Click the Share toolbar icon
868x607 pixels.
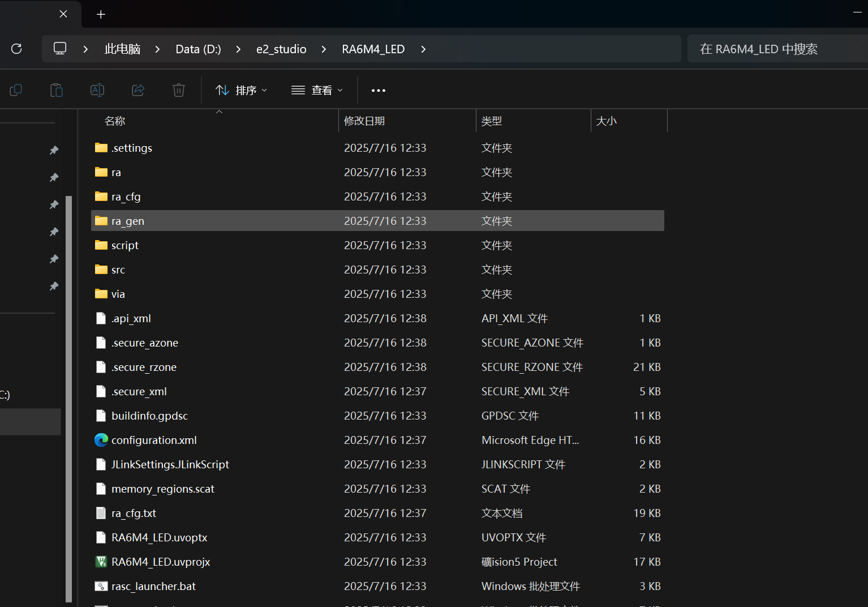(138, 90)
